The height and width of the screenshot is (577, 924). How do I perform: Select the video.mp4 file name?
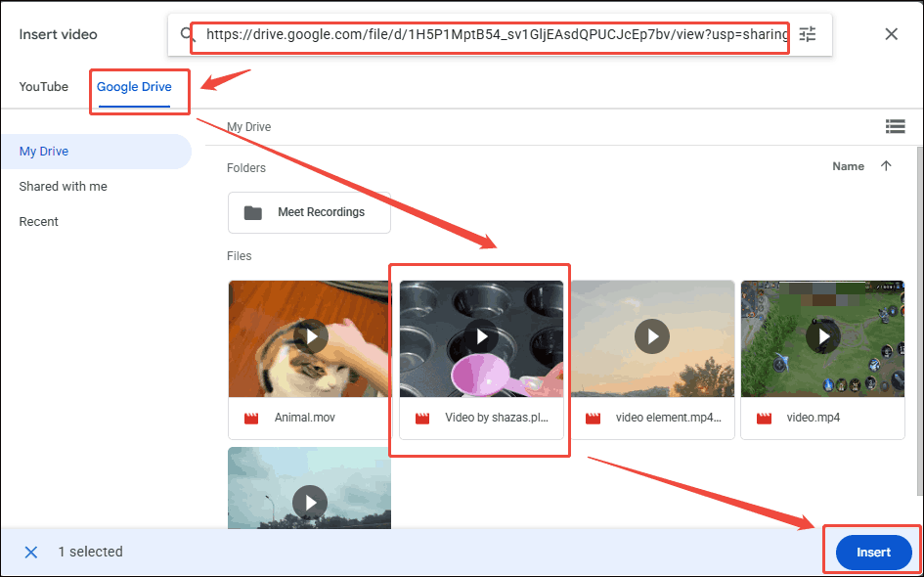coord(814,418)
